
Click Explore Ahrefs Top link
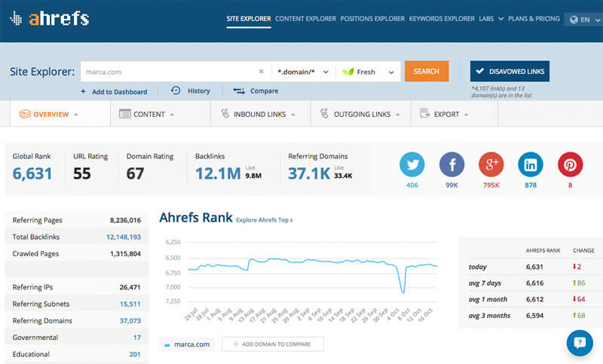[265, 220]
